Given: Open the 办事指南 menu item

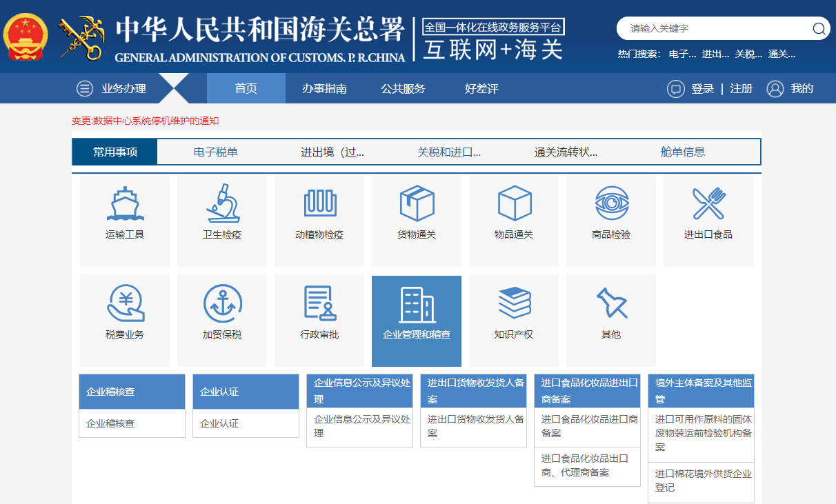Looking at the screenshot, I should coord(325,88).
